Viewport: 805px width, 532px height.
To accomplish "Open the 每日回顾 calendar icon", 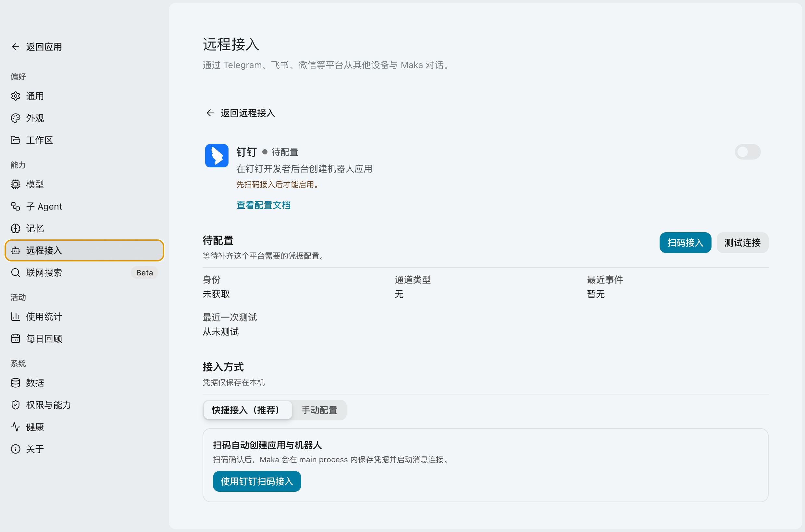I will click(15, 339).
